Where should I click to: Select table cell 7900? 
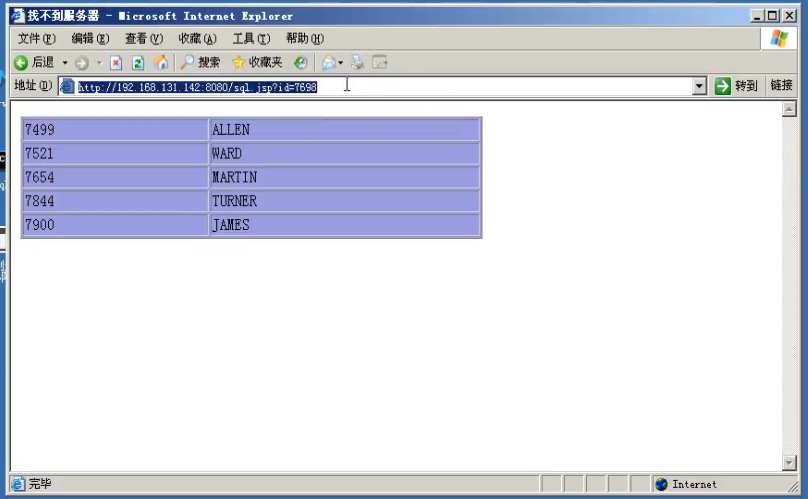115,225
